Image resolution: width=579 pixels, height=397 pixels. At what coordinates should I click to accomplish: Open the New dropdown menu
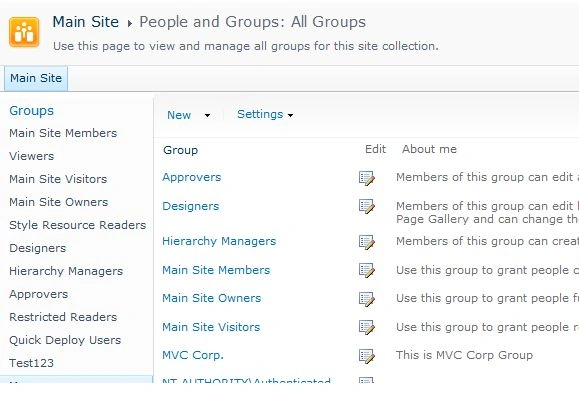pos(188,115)
